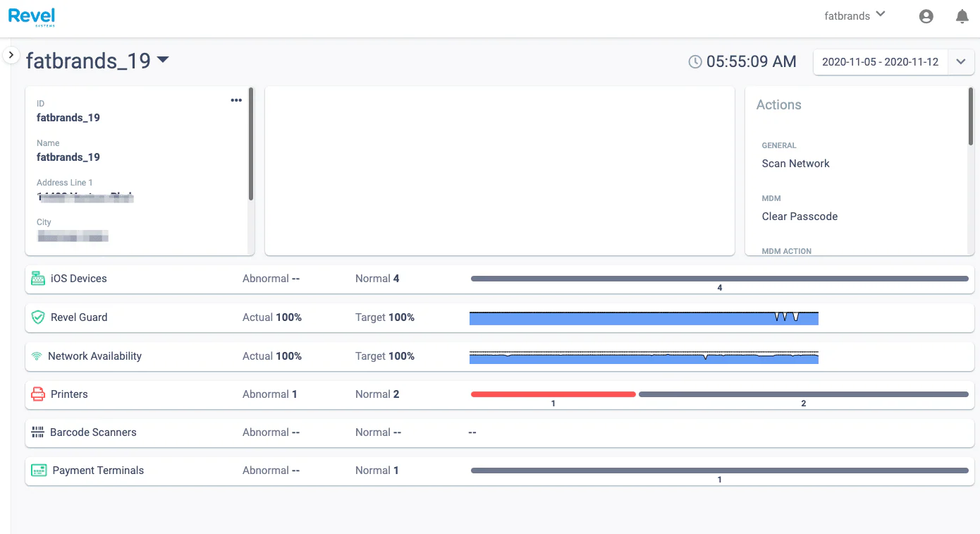Click the clock icon beside the time

pyautogui.click(x=695, y=61)
